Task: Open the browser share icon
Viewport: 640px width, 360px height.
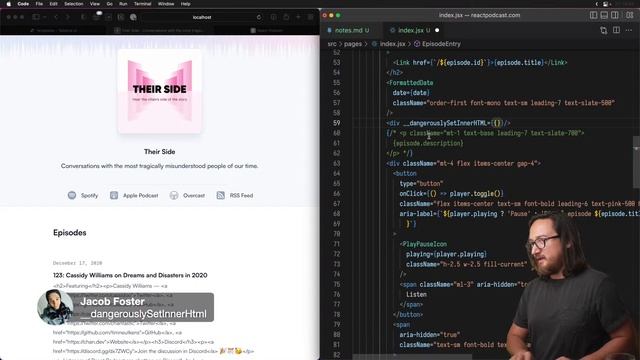Action: click(286, 17)
